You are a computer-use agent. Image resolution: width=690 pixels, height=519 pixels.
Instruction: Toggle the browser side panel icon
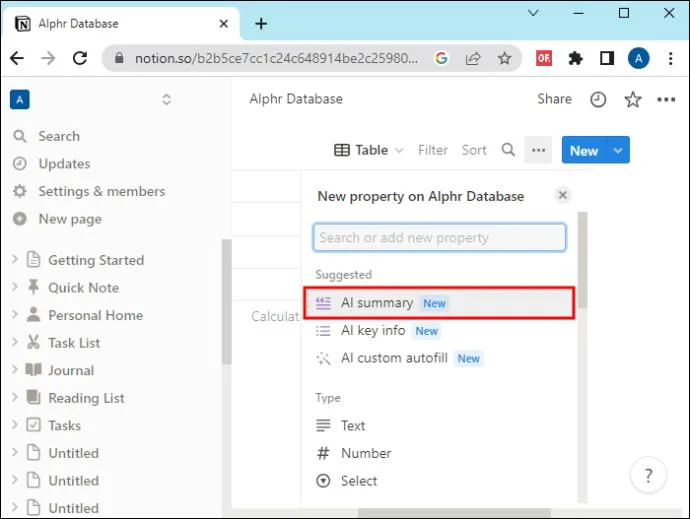607,58
